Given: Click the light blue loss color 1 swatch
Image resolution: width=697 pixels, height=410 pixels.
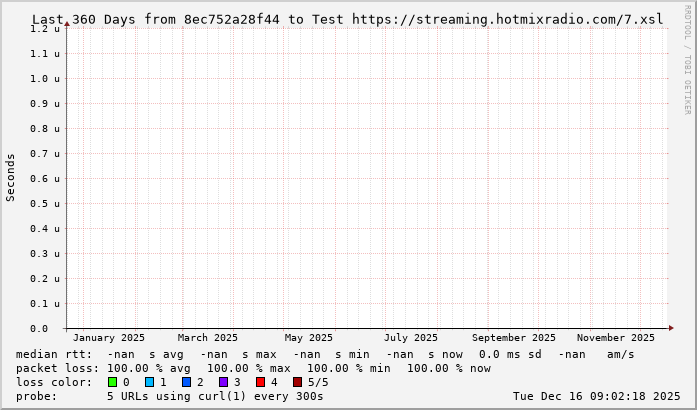Looking at the screenshot, I should (x=149, y=382).
